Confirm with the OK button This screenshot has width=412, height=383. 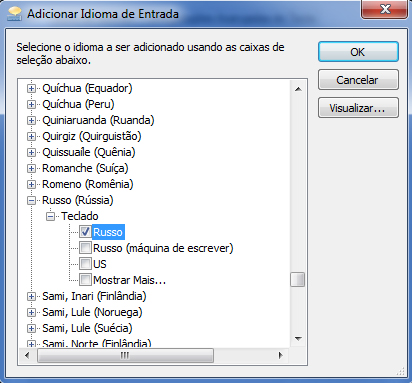click(x=358, y=52)
